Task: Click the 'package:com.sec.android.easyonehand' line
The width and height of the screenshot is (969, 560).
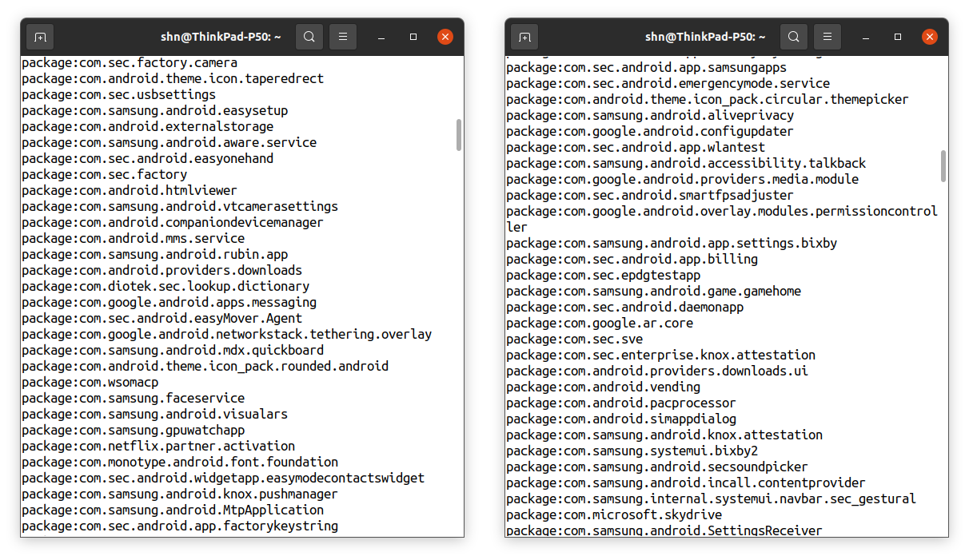Action: pyautogui.click(x=148, y=158)
